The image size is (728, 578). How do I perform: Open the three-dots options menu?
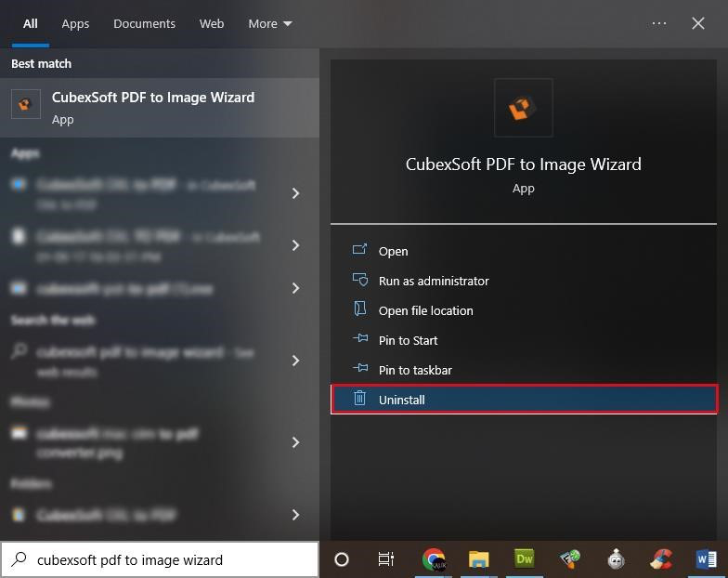click(x=659, y=23)
